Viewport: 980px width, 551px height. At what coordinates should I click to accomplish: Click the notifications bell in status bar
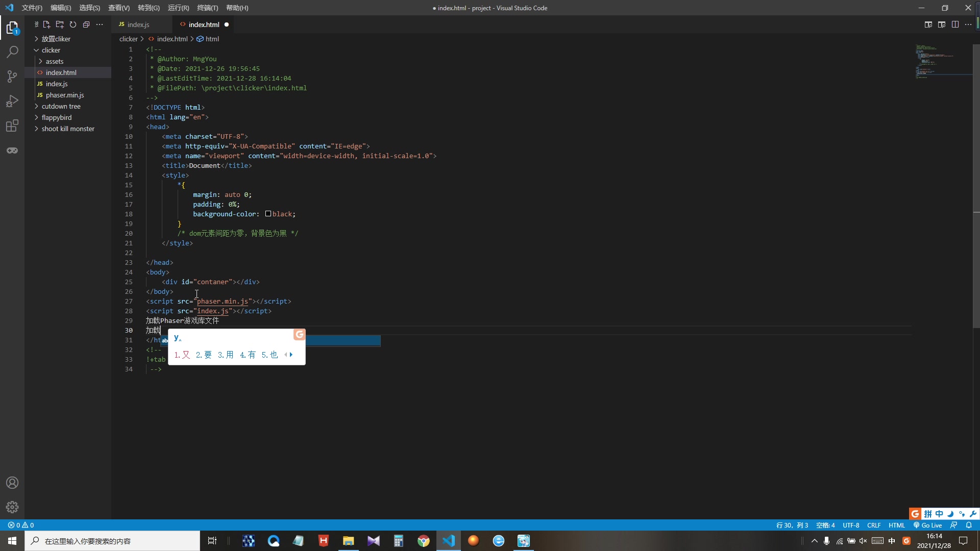point(969,525)
